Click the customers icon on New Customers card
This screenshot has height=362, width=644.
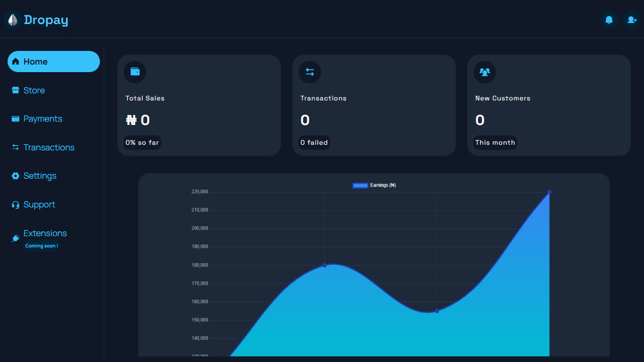(x=485, y=72)
